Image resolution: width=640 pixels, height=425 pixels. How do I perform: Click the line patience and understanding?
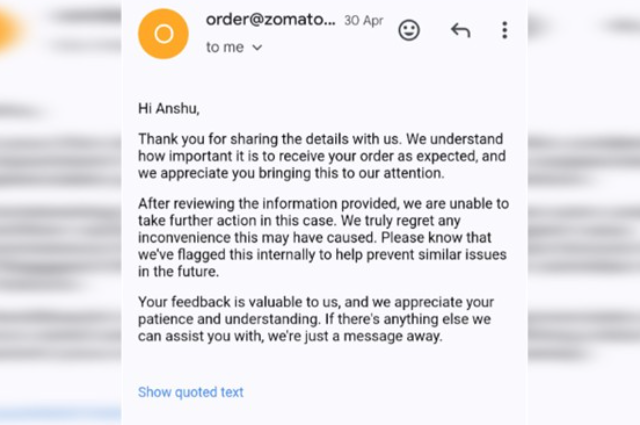pyautogui.click(x=314, y=319)
